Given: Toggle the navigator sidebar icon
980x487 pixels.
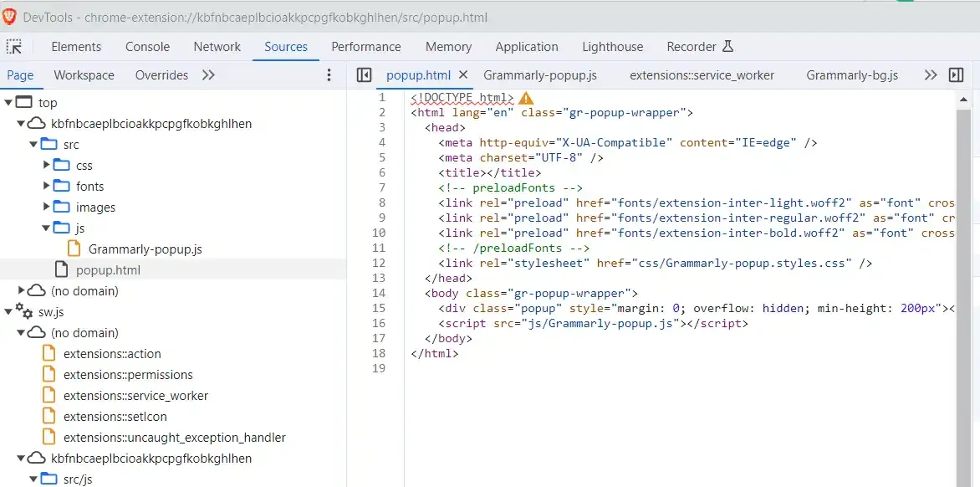Looking at the screenshot, I should tap(364, 75).
